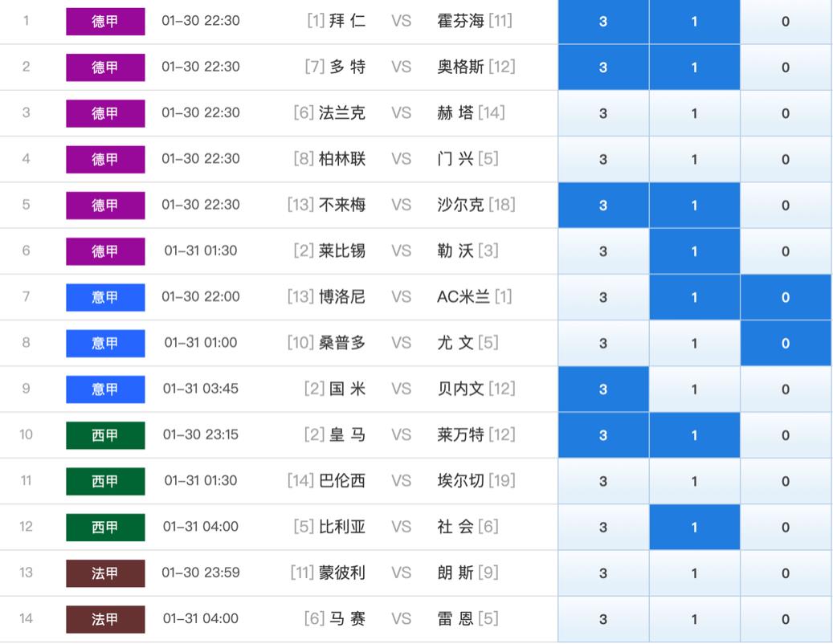Image resolution: width=833 pixels, height=644 pixels.
Task: Select loss (0) for 柏林联 vs 门兴
Action: click(x=786, y=159)
